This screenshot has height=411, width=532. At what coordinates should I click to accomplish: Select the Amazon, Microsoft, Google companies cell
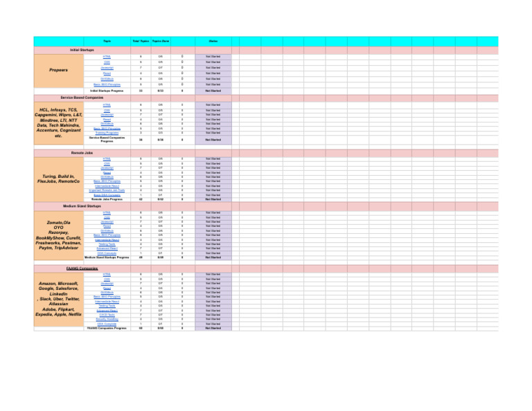click(59, 299)
